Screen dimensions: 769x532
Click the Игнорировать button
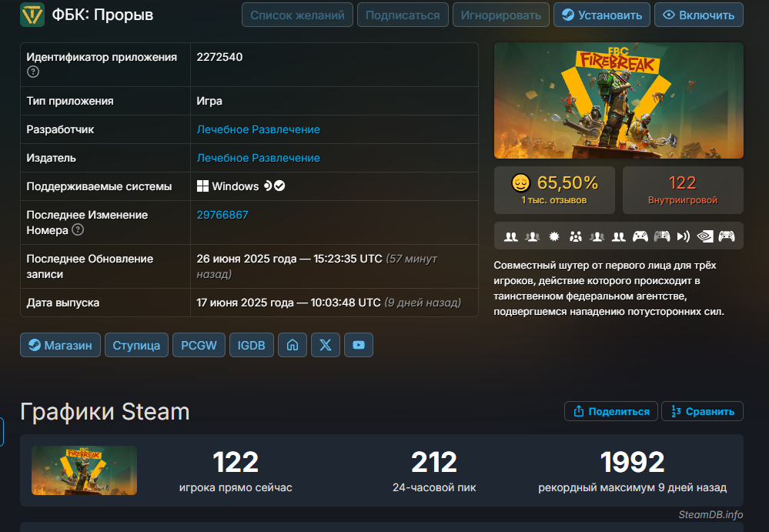point(500,15)
